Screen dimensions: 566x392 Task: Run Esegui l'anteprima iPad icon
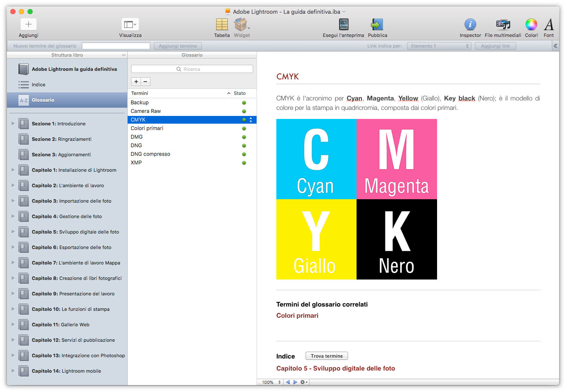[x=343, y=24]
